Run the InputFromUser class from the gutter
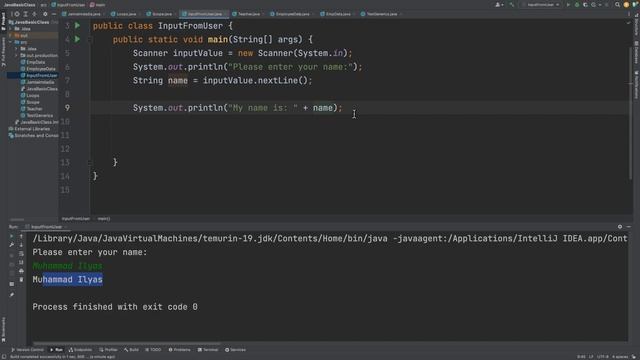 point(77,26)
